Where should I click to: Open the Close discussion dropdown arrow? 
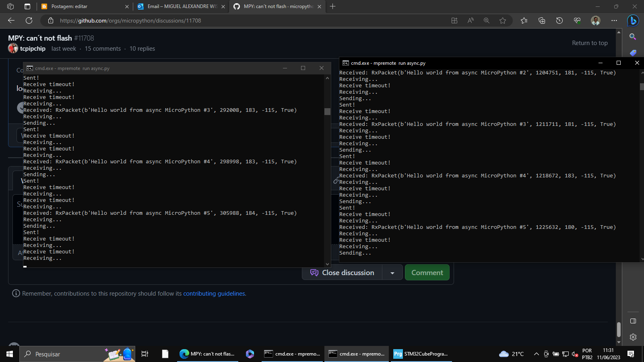[392, 272]
